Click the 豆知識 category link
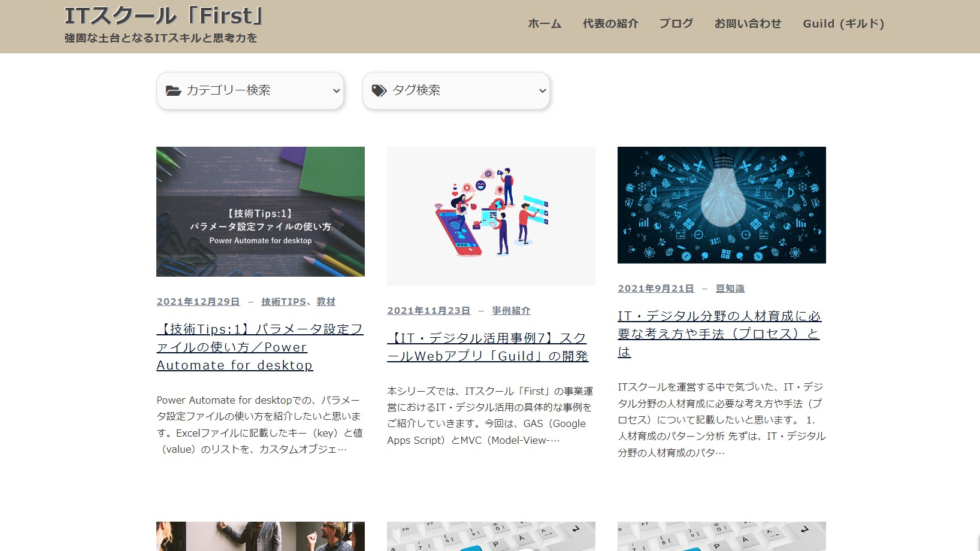Screen dimensions: 980x551 pos(730,289)
